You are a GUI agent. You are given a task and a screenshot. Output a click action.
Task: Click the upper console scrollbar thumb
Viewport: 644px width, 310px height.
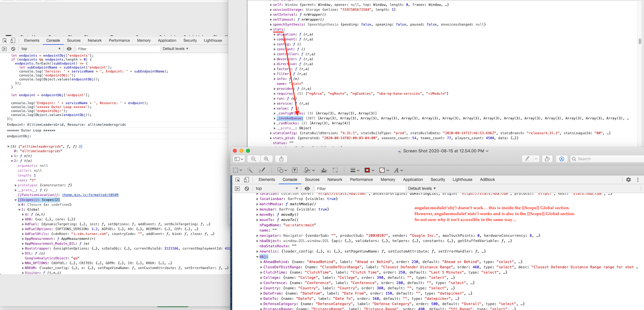click(640, 41)
